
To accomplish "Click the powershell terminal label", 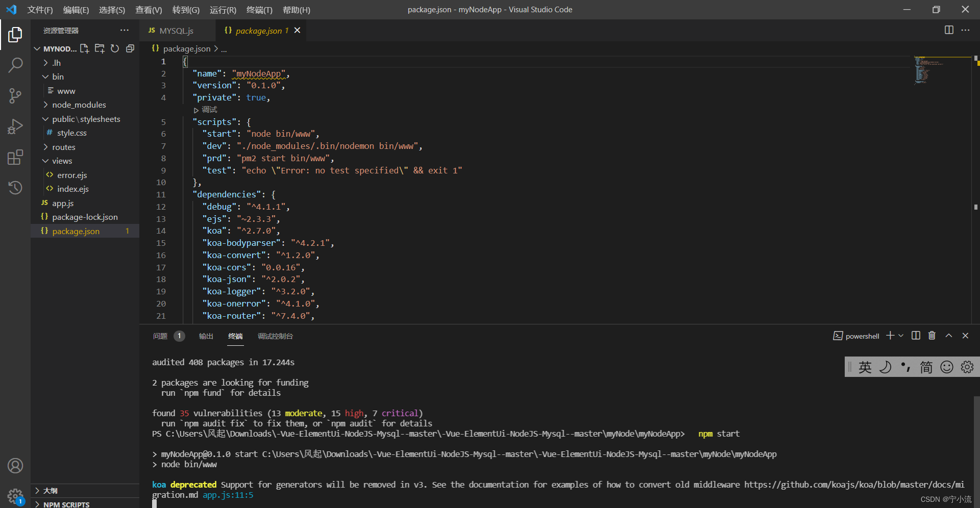I will click(x=856, y=336).
